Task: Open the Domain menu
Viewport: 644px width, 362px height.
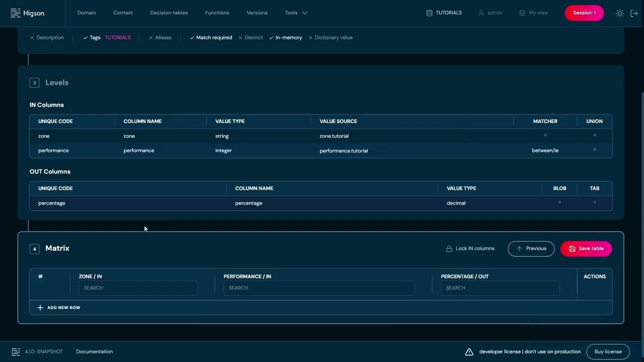Action: tap(87, 13)
